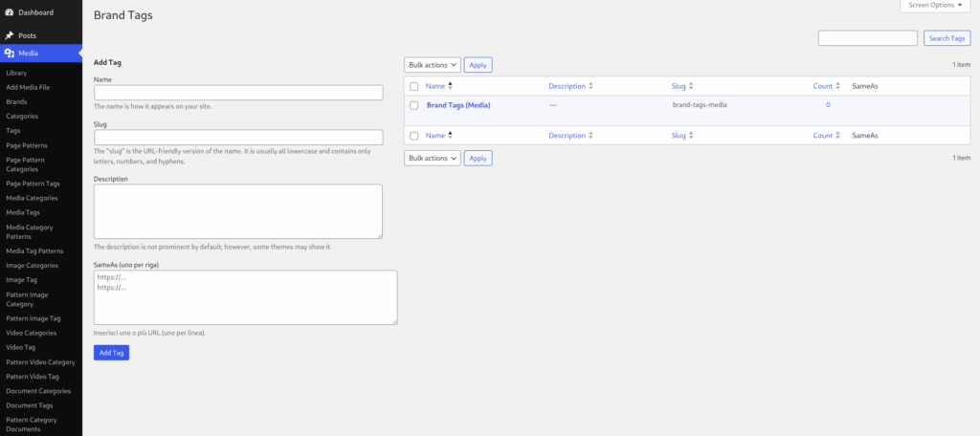Expand the Screen Options panel
The image size is (980, 436).
click(935, 5)
